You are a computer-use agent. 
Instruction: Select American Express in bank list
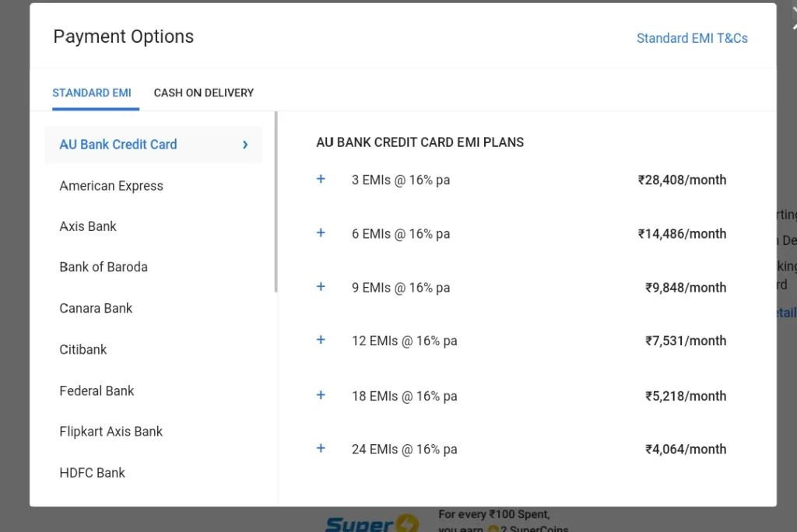click(x=111, y=186)
